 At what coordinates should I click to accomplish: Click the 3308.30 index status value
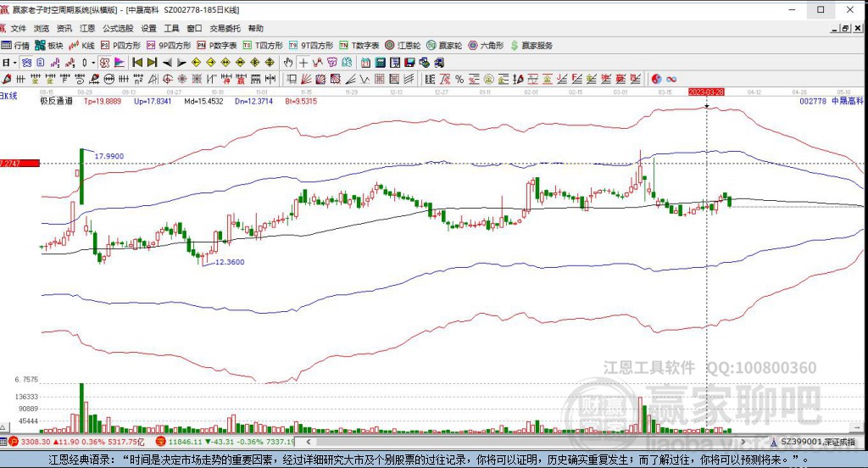[x=36, y=442]
